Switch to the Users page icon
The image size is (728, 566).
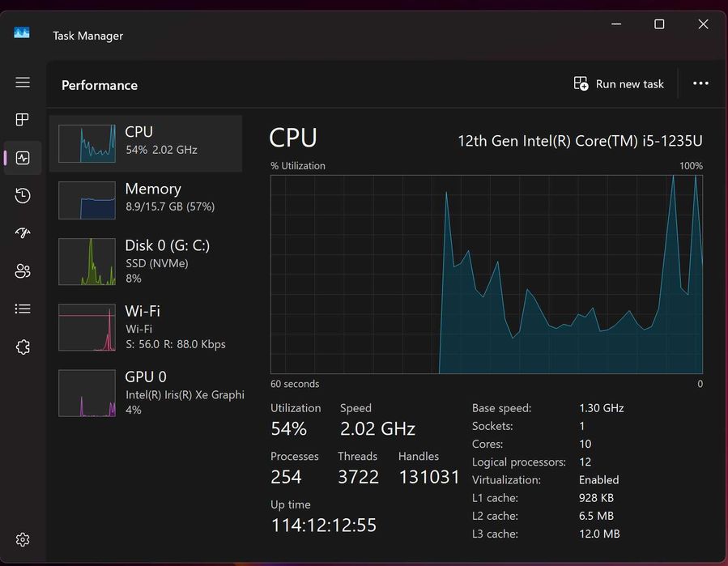tap(23, 271)
